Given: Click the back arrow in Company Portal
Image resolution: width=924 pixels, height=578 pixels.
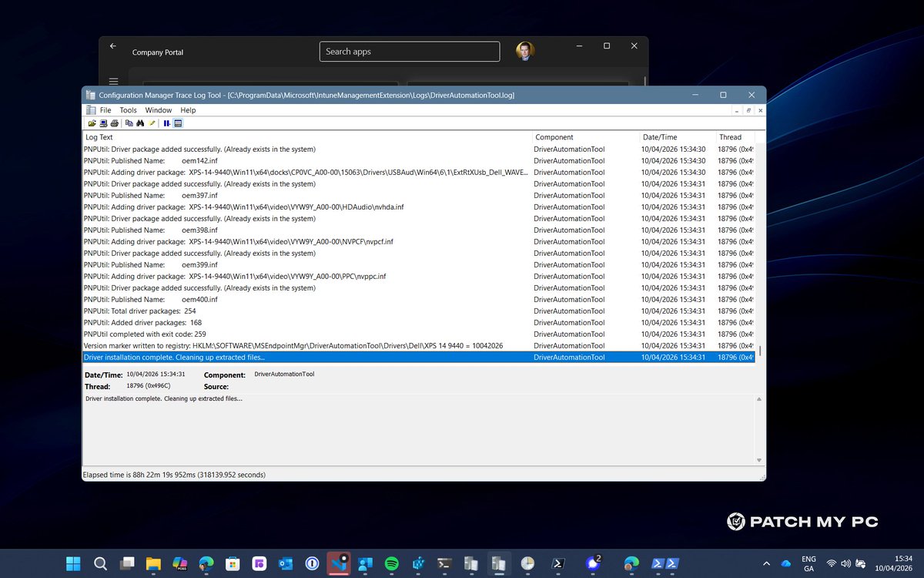Looking at the screenshot, I should [x=112, y=45].
